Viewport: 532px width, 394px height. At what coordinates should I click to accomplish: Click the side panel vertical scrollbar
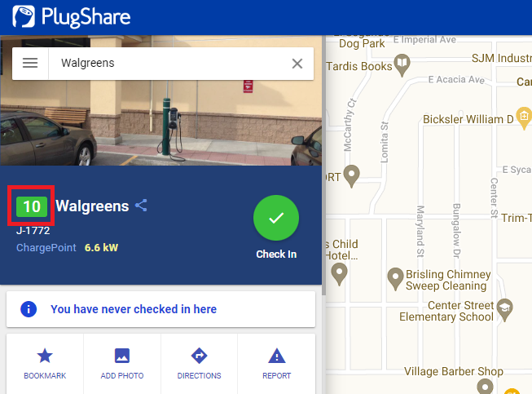tap(323, 166)
